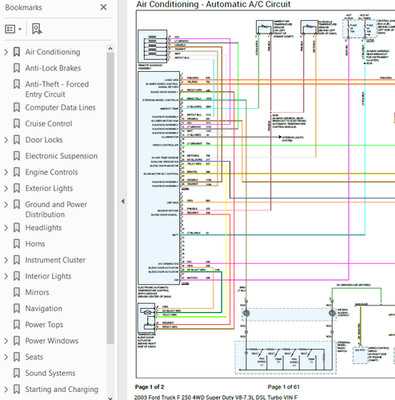Open the Computer Data Lines bookmark

click(60, 107)
